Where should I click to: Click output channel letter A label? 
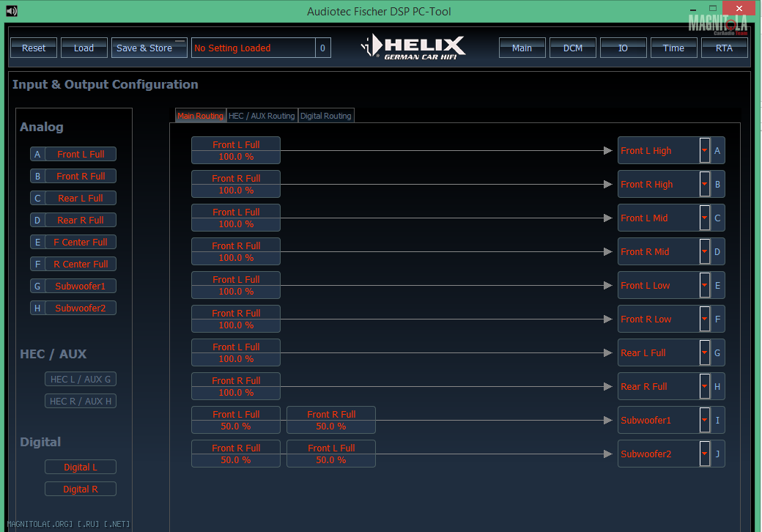pyautogui.click(x=717, y=151)
